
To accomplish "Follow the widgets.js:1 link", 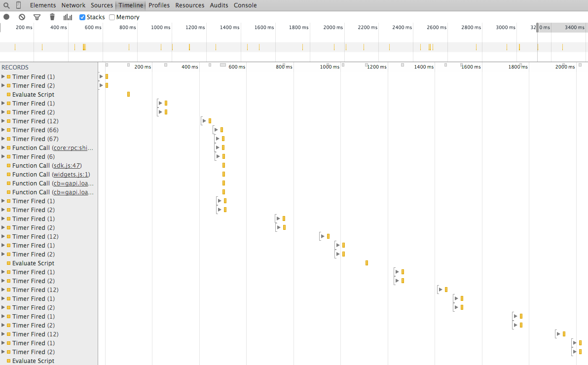I will [x=71, y=175].
